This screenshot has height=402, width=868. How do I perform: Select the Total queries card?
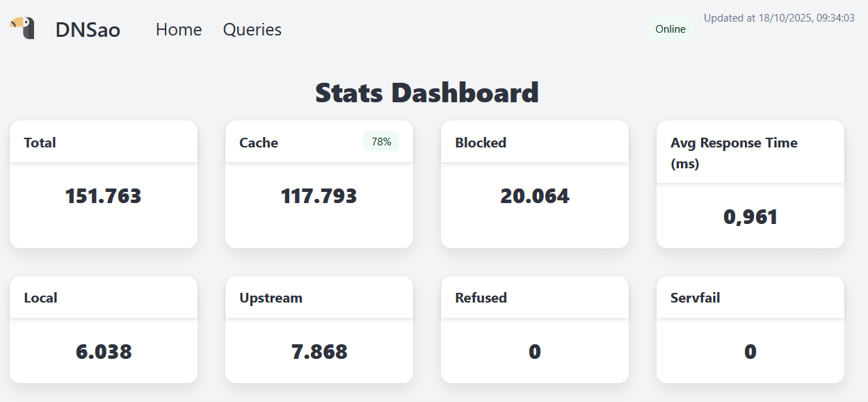coord(103,184)
